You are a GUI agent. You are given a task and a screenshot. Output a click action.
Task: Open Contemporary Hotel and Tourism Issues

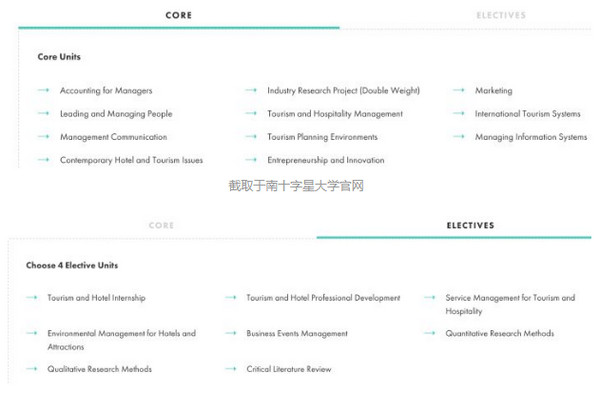click(x=131, y=160)
